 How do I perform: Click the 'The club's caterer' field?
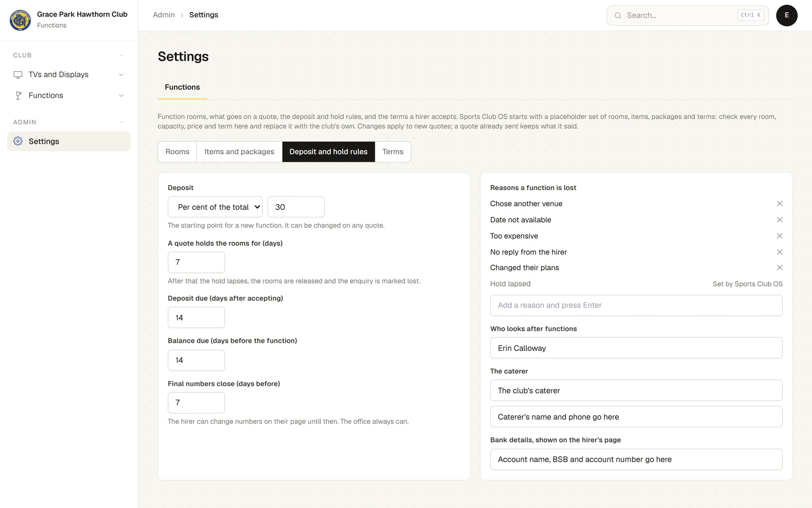(636, 391)
